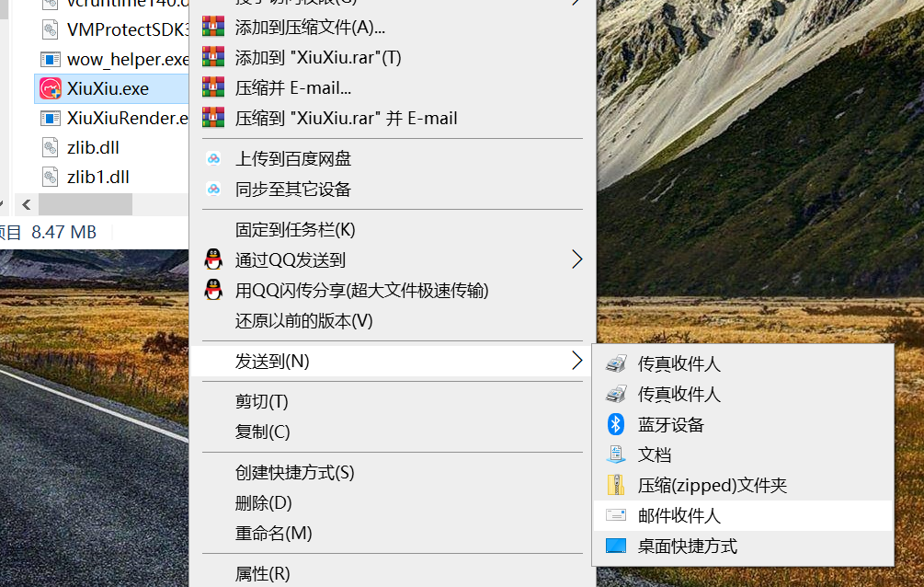This screenshot has width=924, height=587.
Task: Click the Bluetooth icon beside 蓝牙设备
Action: pos(616,424)
